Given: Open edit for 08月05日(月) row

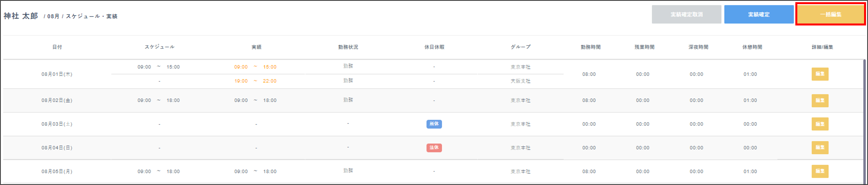Looking at the screenshot, I should [820, 171].
